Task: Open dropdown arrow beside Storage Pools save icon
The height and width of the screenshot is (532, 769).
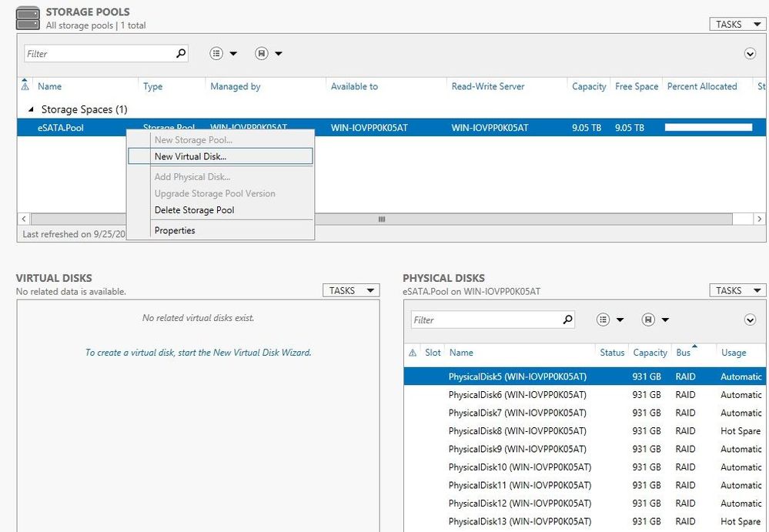Action: [x=279, y=53]
